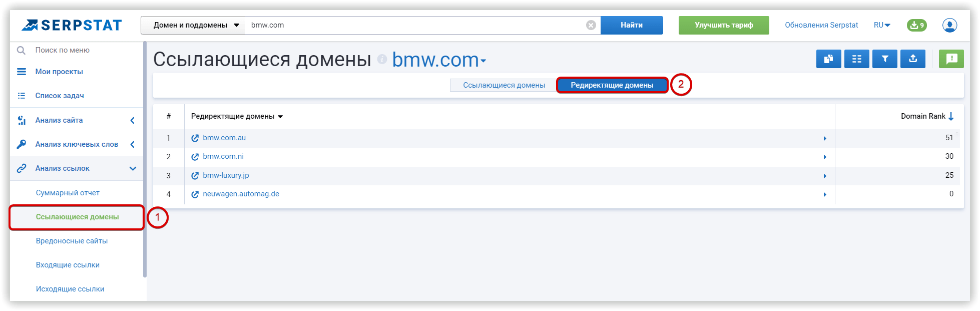Expand row arrow for bmw-luxury.jp

[x=825, y=176]
